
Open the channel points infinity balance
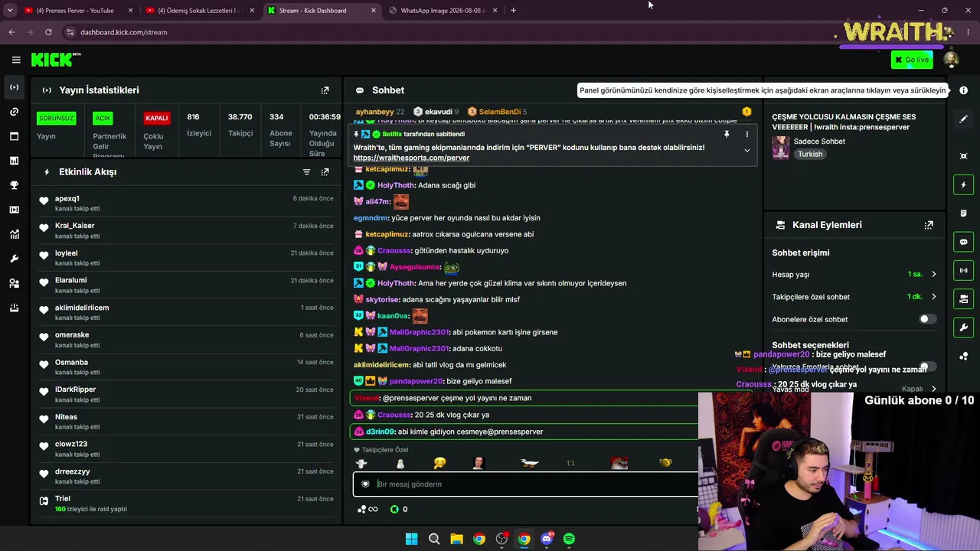(x=367, y=510)
